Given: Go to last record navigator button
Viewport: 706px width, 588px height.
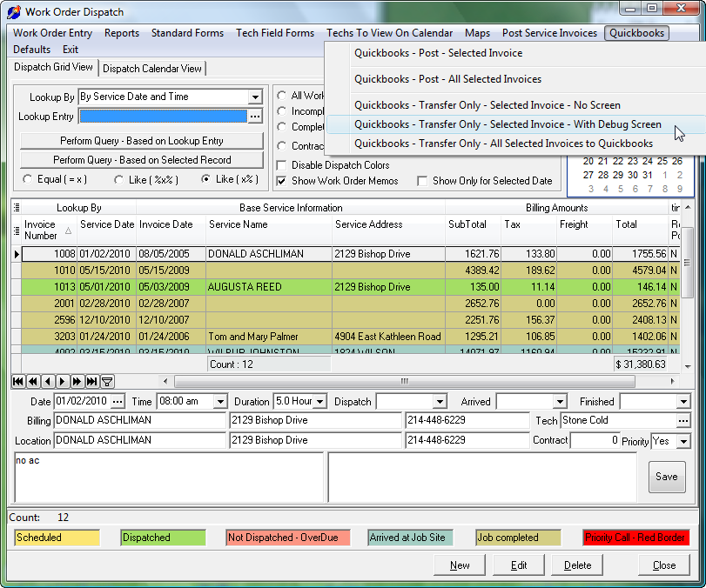Looking at the screenshot, I should pos(92,382).
